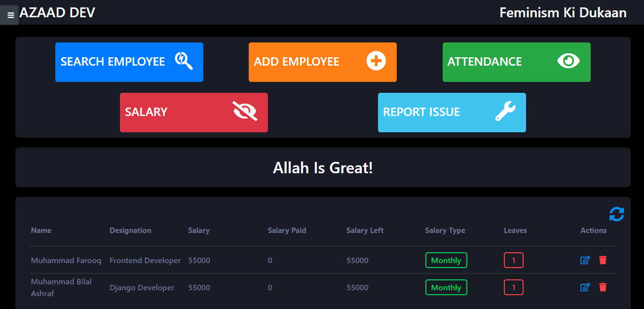Open the ATTENDANCE view
This screenshot has height=309, width=644.
point(516,62)
